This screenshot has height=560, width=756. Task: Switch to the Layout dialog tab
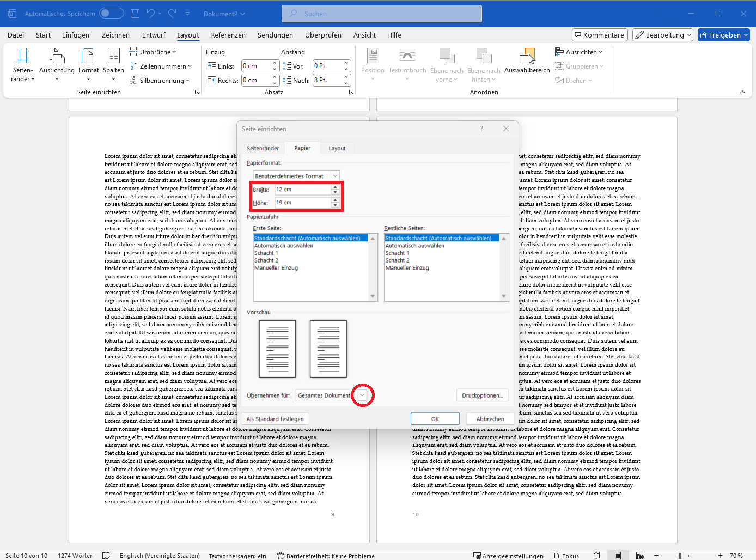337,148
